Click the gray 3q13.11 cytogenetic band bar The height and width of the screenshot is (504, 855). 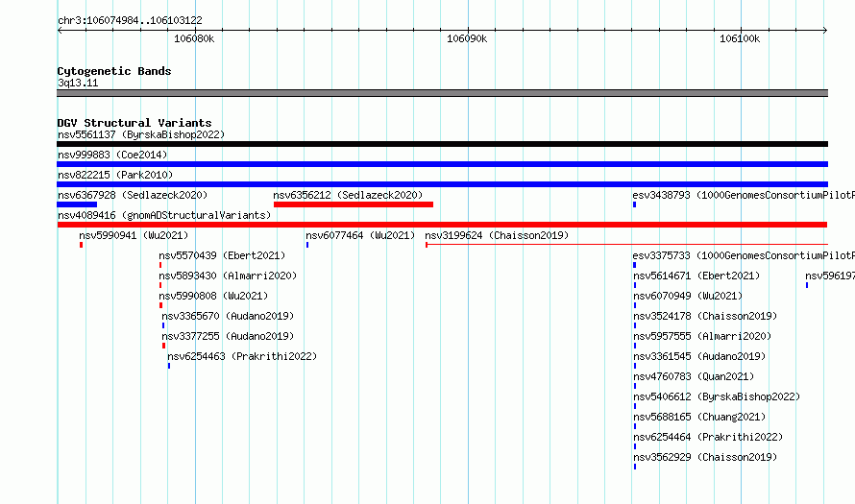[442, 93]
